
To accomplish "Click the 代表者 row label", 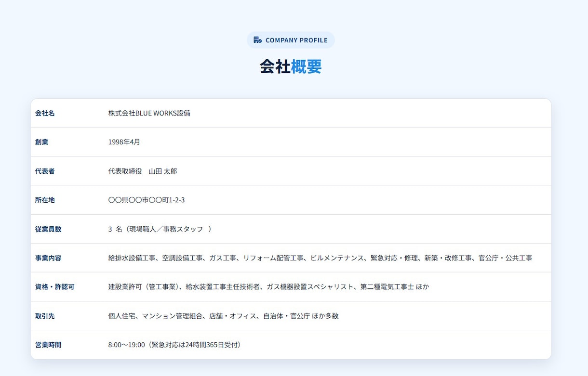I will (x=45, y=171).
